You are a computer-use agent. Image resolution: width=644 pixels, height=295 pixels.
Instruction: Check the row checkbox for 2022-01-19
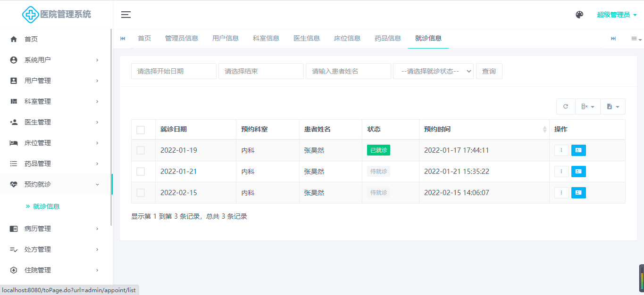point(141,150)
